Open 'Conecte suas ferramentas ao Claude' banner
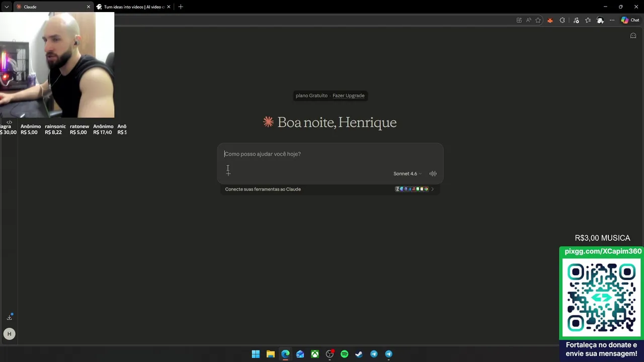The image size is (644, 362). coord(330,189)
